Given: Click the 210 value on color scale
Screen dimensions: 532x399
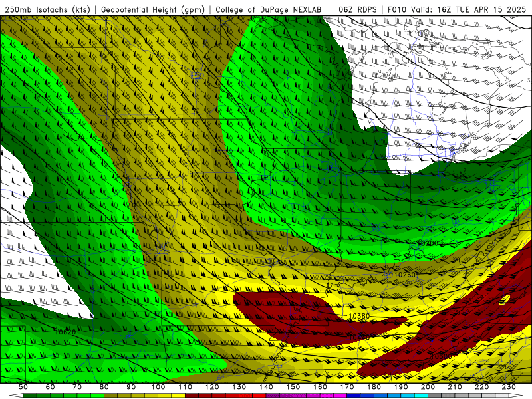Looking at the screenshot, I should pos(456,387).
